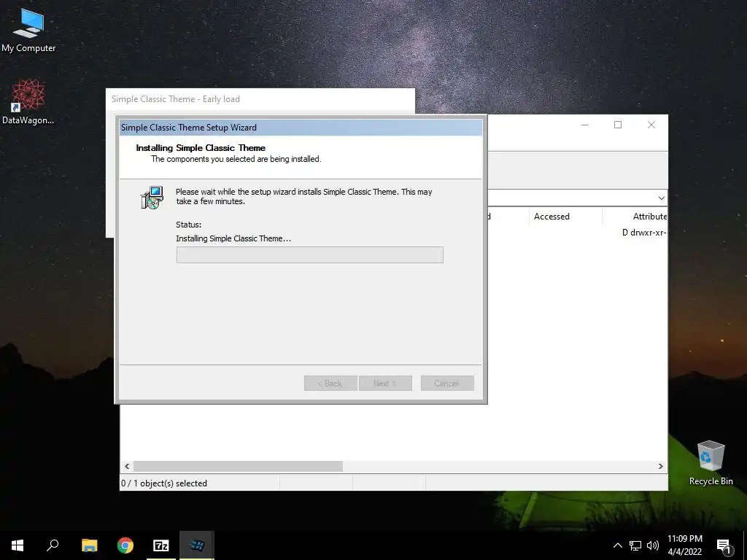Maximize the 7-Zip window

618,125
